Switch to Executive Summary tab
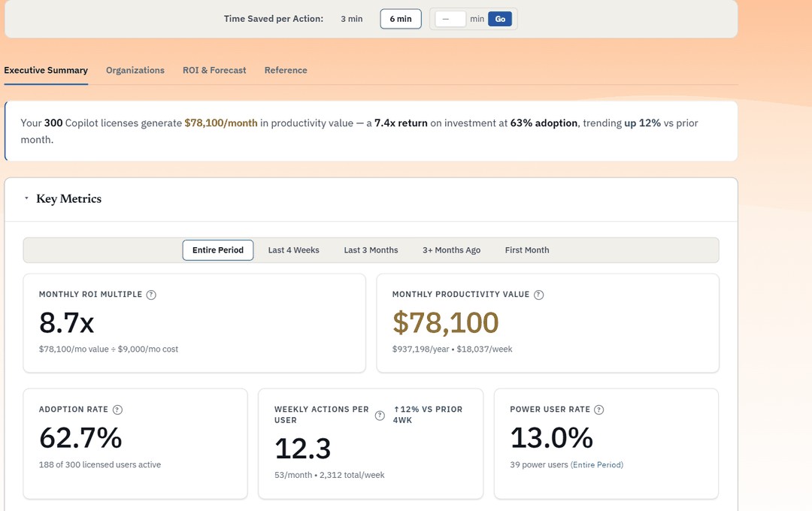This screenshot has width=812, height=511. (46, 71)
